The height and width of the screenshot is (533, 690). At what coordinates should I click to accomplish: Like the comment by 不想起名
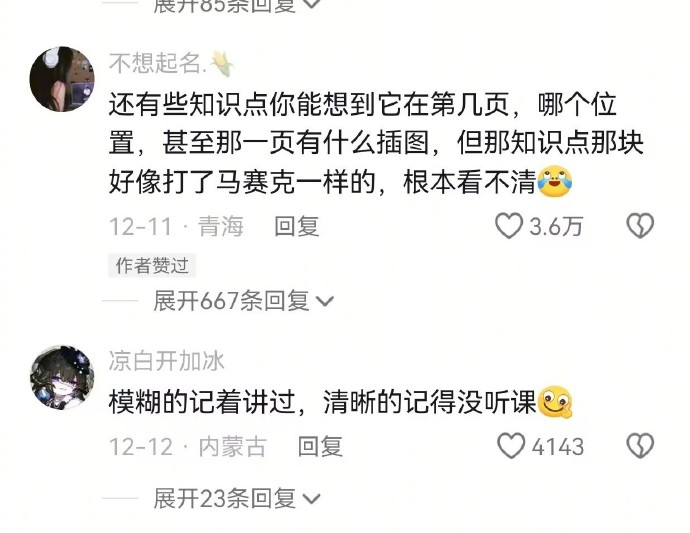pyautogui.click(x=509, y=226)
